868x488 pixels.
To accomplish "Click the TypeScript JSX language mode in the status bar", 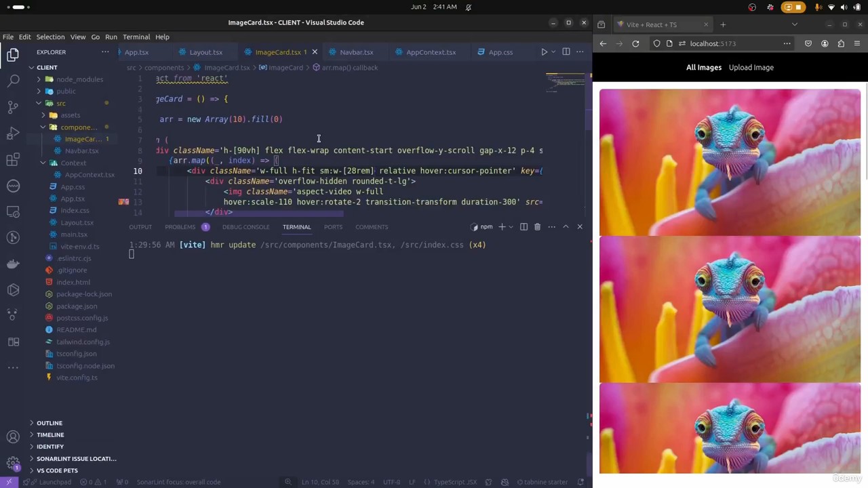I will [455, 482].
